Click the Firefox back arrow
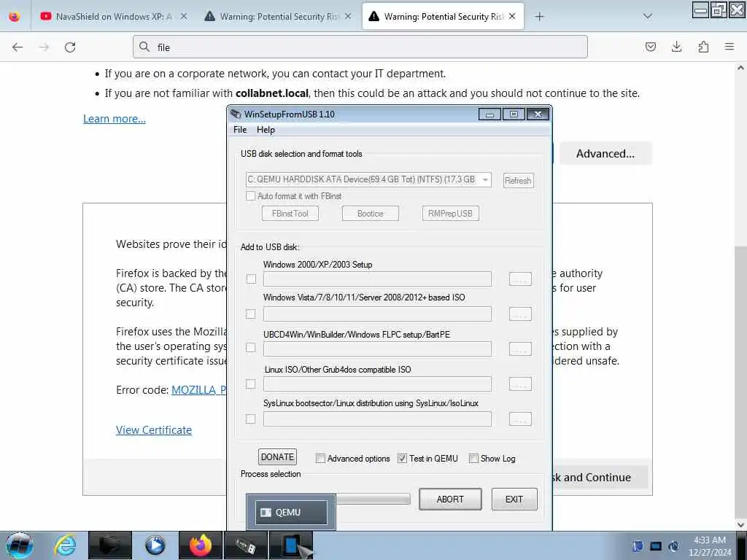The width and height of the screenshot is (747, 560). [x=18, y=47]
